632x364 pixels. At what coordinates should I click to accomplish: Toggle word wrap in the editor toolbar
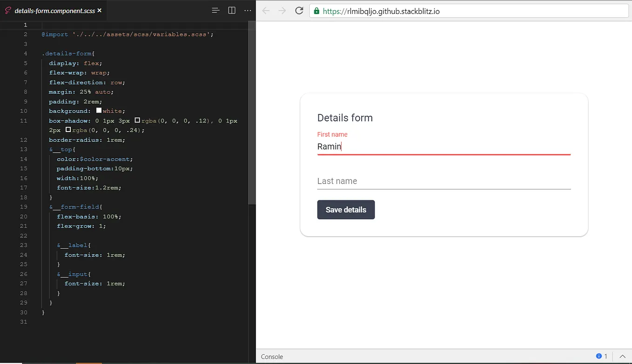tap(215, 10)
